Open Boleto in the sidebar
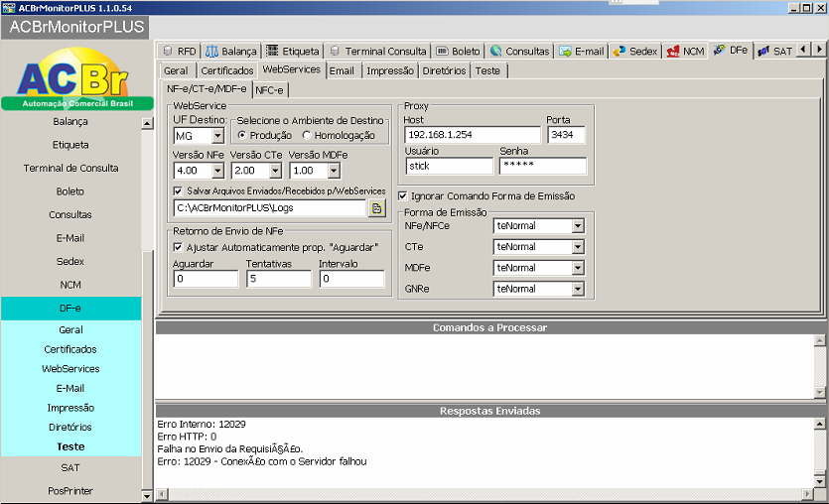Image resolution: width=829 pixels, height=504 pixels. pos(70,191)
